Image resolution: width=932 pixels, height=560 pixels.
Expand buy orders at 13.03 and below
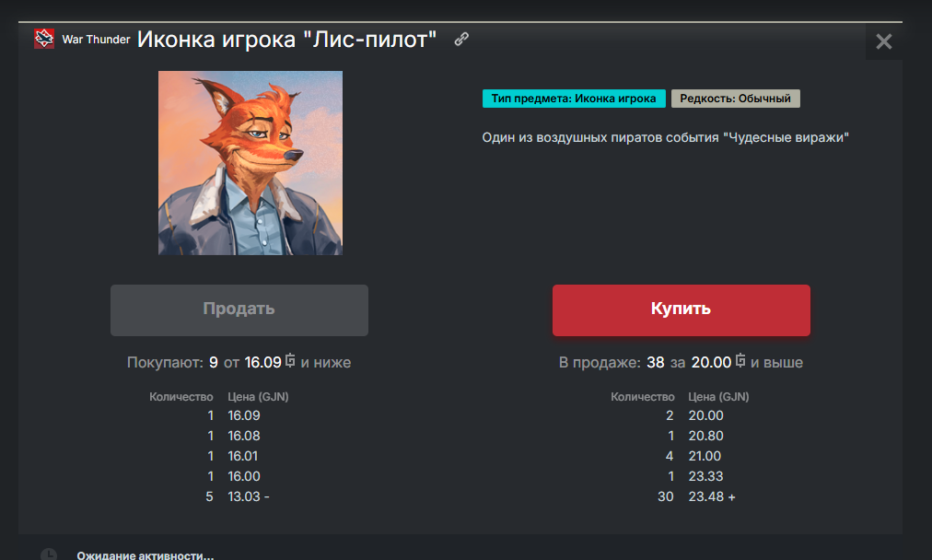249,496
